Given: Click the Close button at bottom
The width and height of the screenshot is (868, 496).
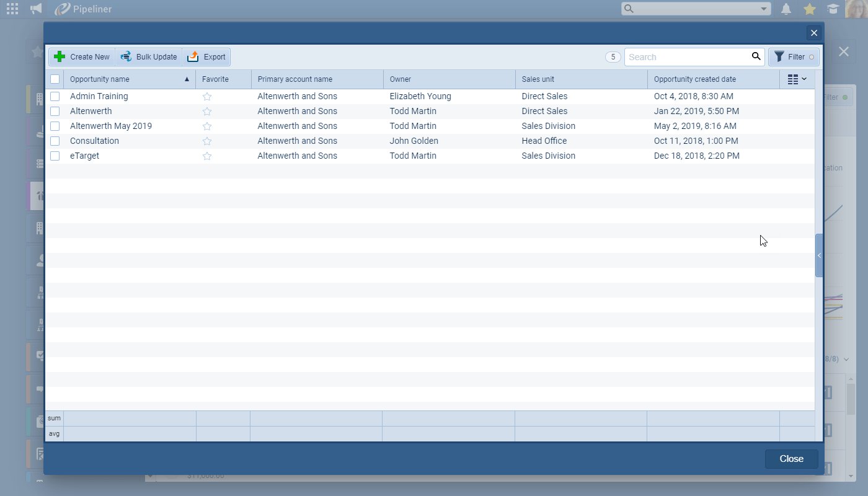Looking at the screenshot, I should point(791,459).
